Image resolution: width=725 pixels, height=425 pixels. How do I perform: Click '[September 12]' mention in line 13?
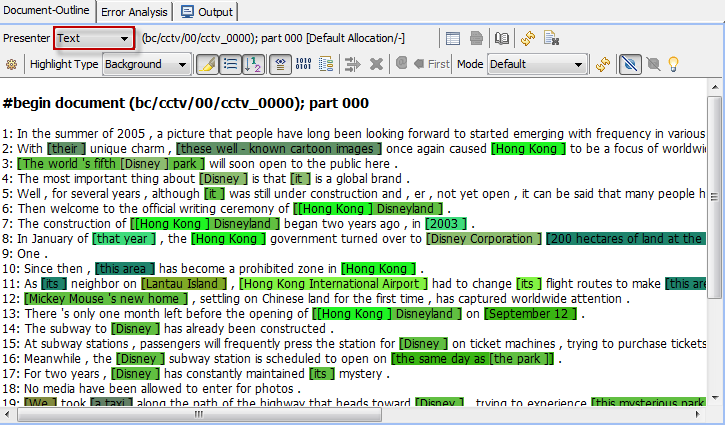pyautogui.click(x=530, y=314)
